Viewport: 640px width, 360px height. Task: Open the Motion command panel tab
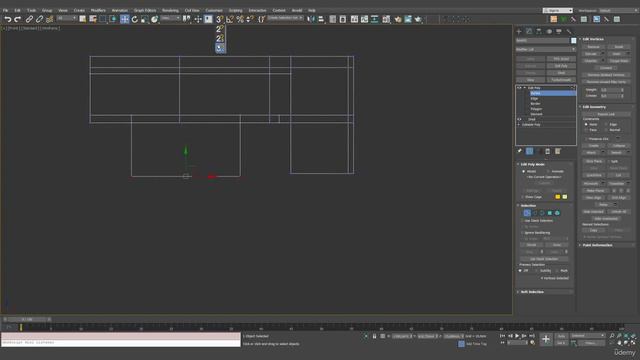(549, 31)
